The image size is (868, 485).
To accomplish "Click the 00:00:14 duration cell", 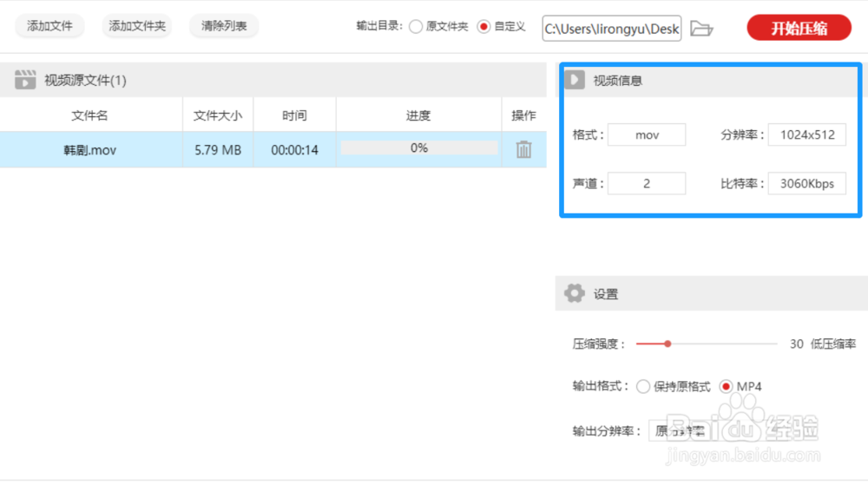I will (x=294, y=150).
